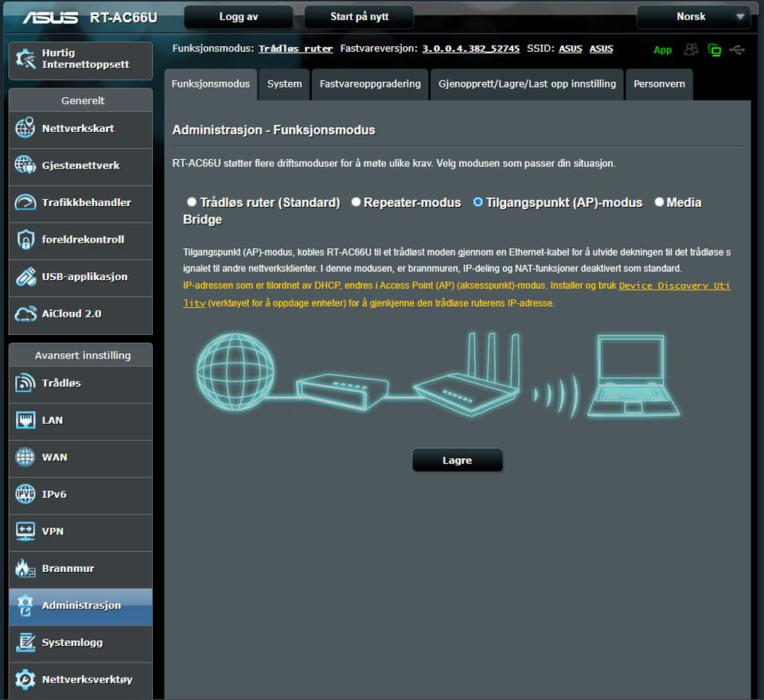This screenshot has height=700, width=764.
Task: Click the Trådløs wireless icon
Action: point(25,383)
